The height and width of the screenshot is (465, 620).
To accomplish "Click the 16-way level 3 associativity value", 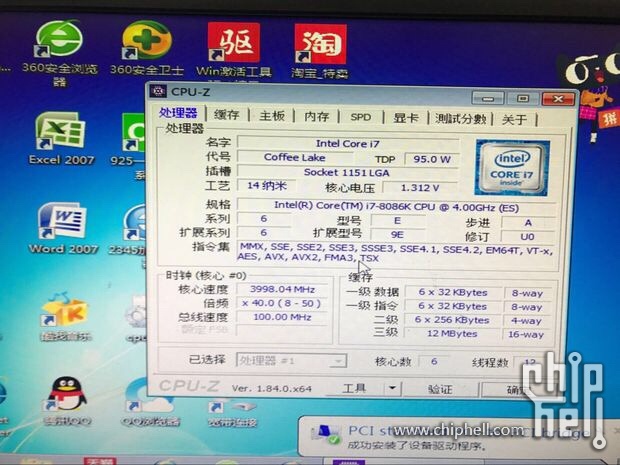I will tap(525, 335).
